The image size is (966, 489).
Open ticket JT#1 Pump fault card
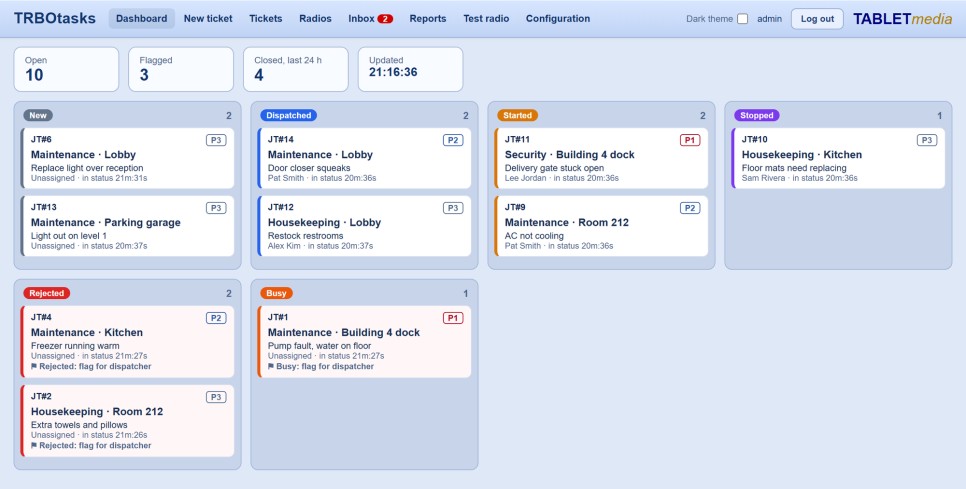pos(365,342)
